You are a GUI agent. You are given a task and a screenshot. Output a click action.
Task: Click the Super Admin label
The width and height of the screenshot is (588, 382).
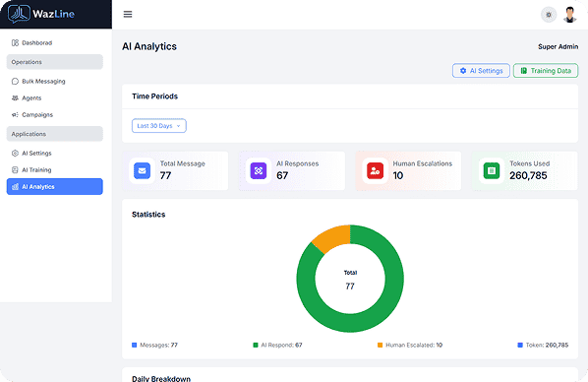pos(558,46)
